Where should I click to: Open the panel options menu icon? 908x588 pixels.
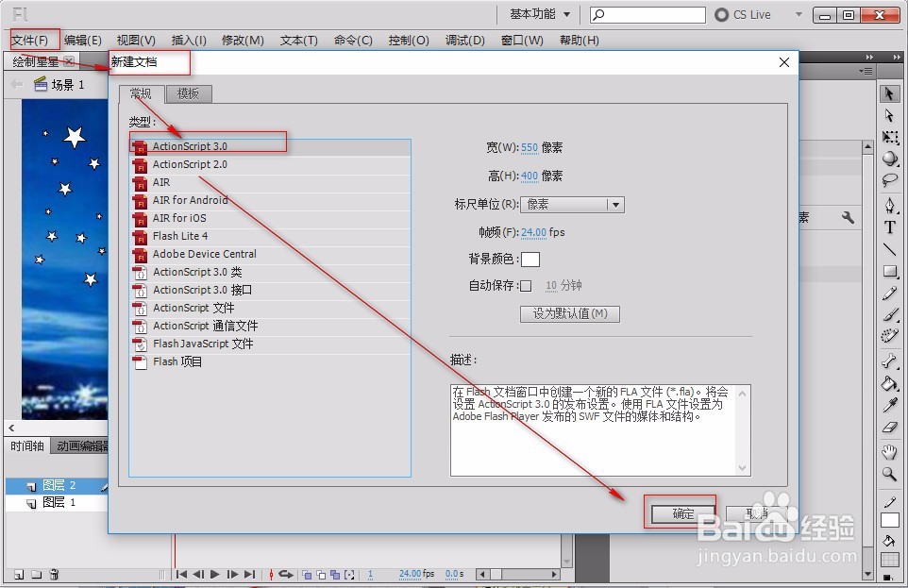coord(866,71)
